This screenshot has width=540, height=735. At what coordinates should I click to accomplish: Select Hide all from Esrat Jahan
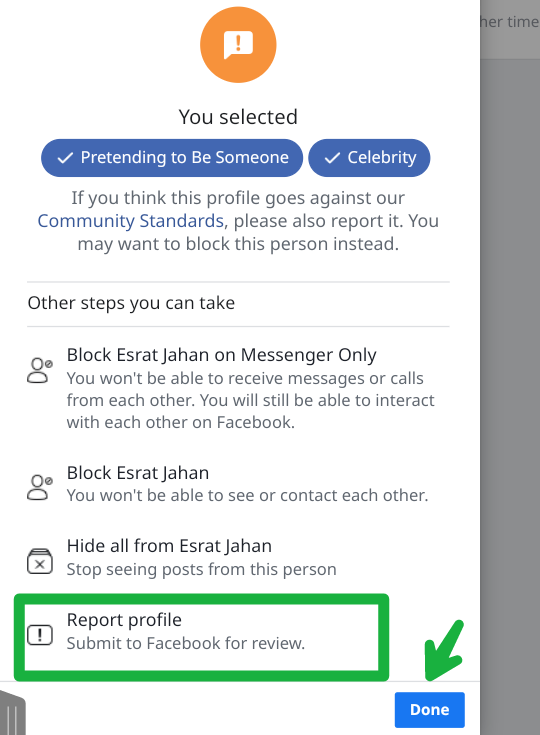point(238,557)
